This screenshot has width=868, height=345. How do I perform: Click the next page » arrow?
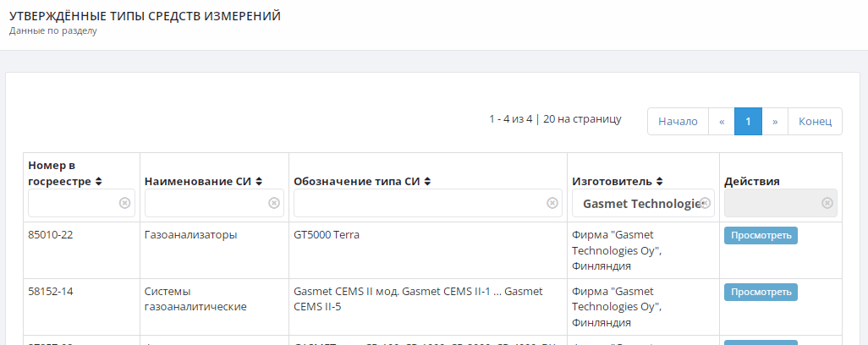(x=775, y=122)
